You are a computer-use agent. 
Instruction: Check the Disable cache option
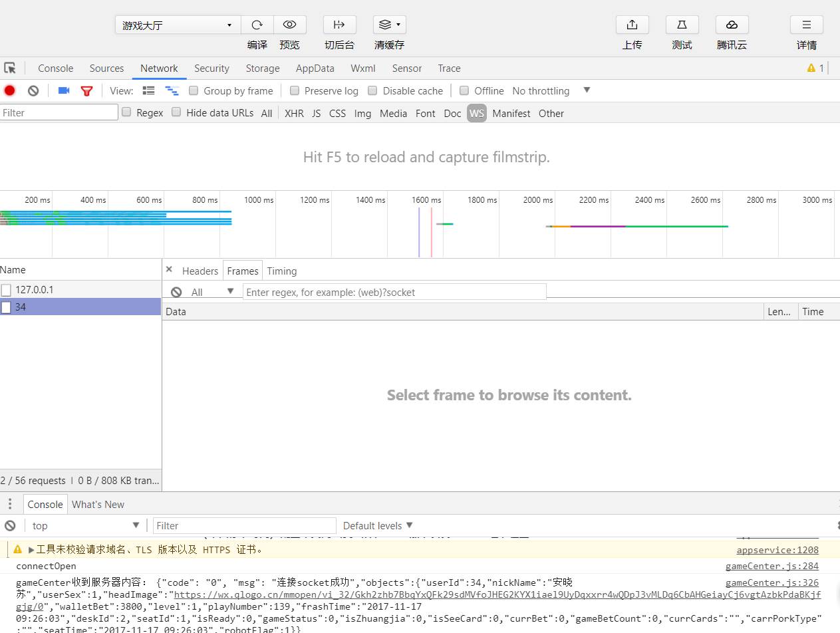[x=372, y=90]
